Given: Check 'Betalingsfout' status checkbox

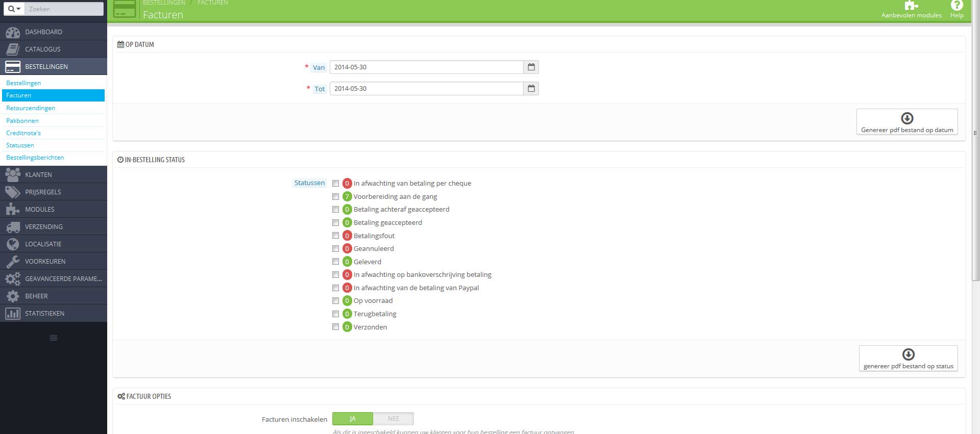Looking at the screenshot, I should point(335,236).
